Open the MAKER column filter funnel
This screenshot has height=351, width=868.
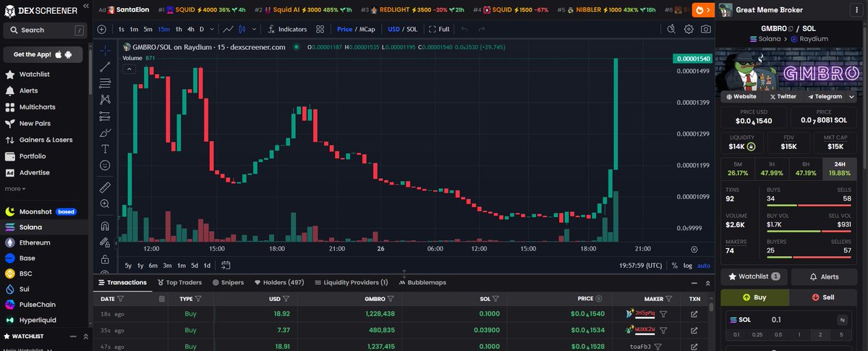[670, 298]
